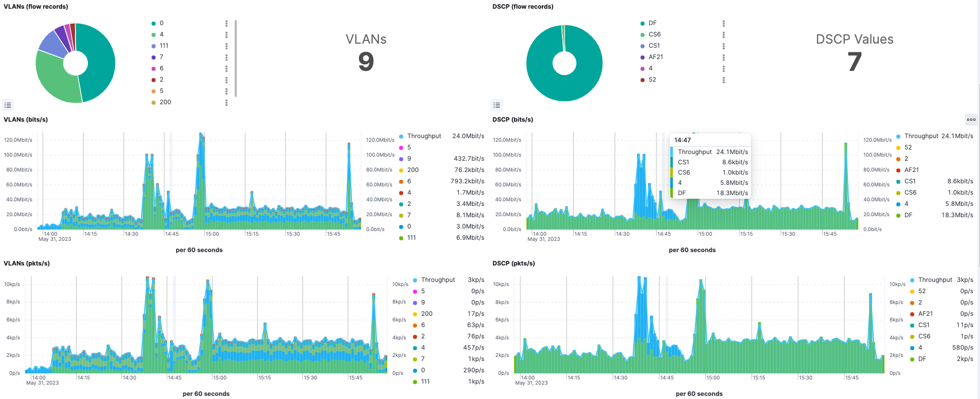Image resolution: width=980 pixels, height=399 pixels.
Task: Toggle series 200 in VLANs (bits/s) legend
Action: (413, 170)
